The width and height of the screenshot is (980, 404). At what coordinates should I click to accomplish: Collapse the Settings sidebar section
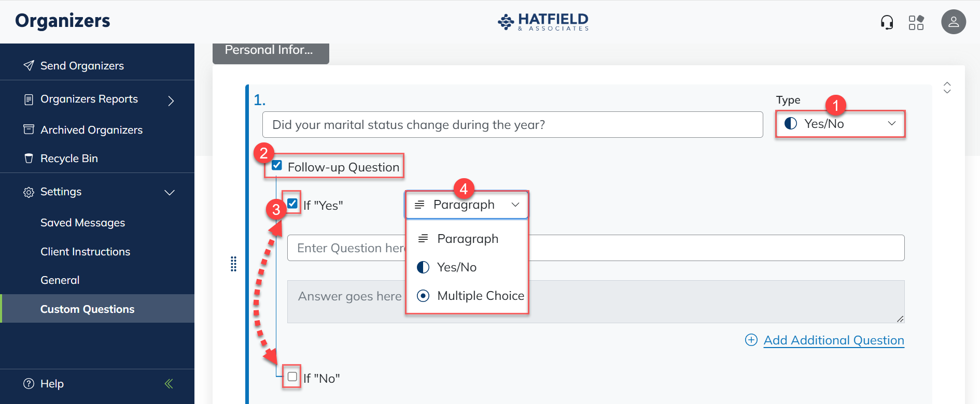[169, 192]
